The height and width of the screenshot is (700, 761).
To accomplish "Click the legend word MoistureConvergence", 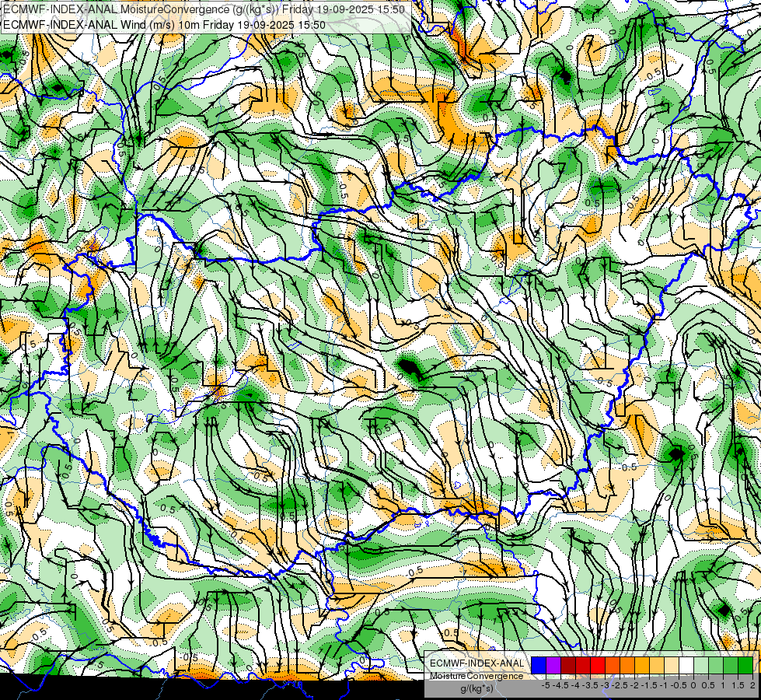I will coord(476,676).
